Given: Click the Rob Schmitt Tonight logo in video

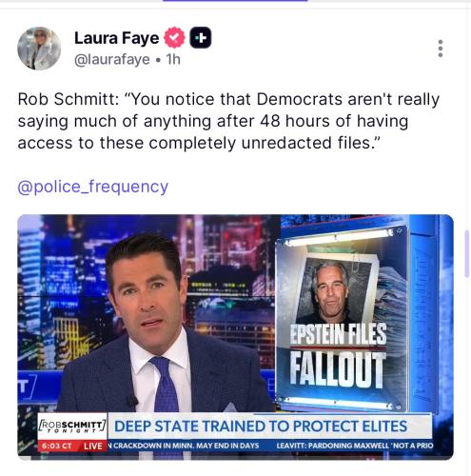Looking at the screenshot, I should click(72, 426).
